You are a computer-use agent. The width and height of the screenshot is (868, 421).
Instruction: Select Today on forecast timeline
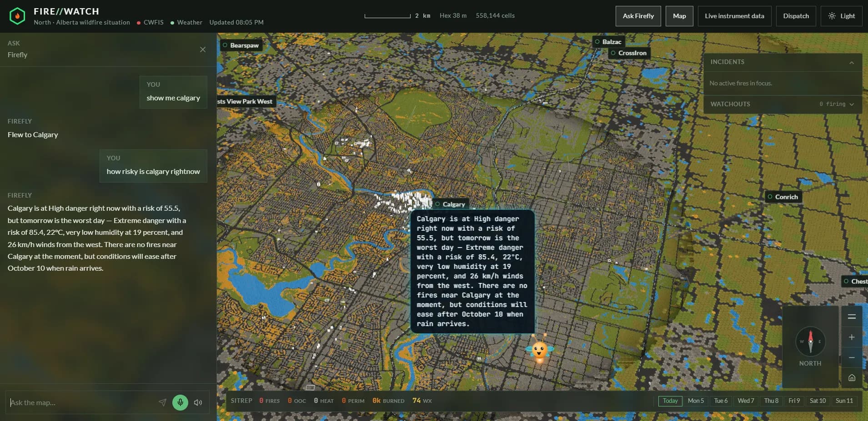(670, 401)
